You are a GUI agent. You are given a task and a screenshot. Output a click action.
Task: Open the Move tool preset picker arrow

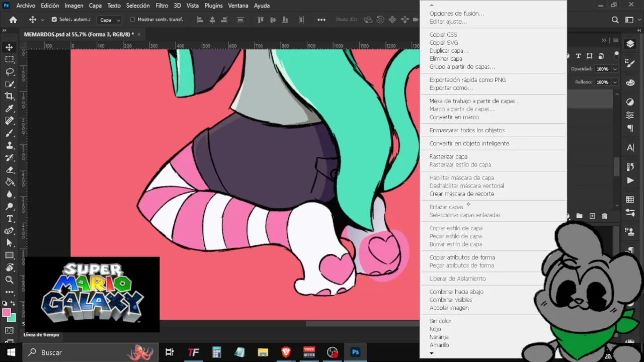pyautogui.click(x=42, y=20)
